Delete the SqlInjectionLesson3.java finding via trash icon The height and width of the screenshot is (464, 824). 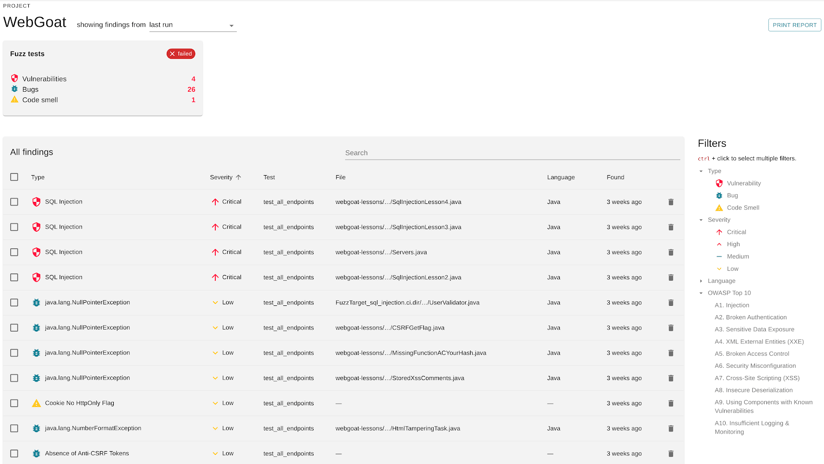[x=671, y=227]
